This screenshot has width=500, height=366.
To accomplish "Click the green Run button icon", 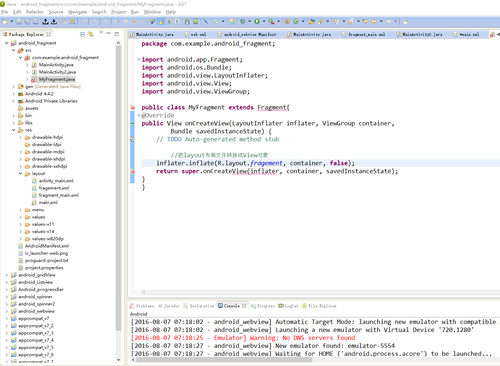I will (257, 22).
